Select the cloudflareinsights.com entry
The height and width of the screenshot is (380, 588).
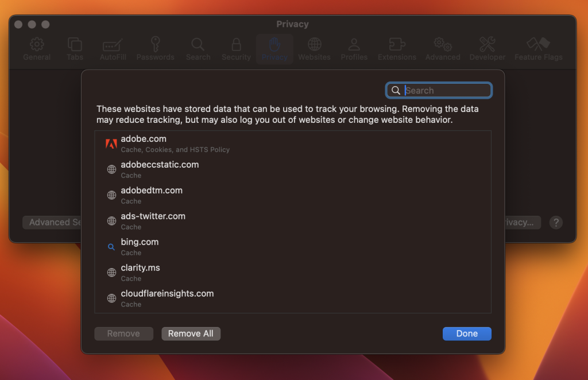pyautogui.click(x=293, y=299)
